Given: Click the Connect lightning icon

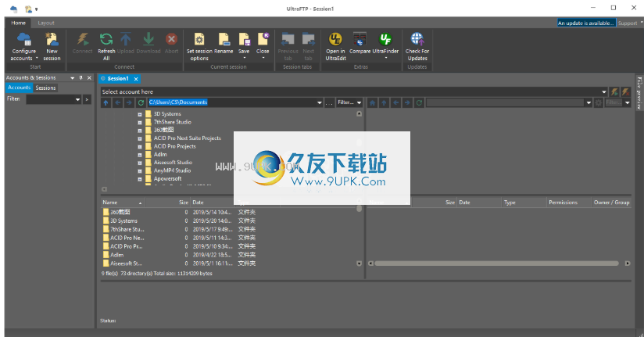Looking at the screenshot, I should [83, 39].
